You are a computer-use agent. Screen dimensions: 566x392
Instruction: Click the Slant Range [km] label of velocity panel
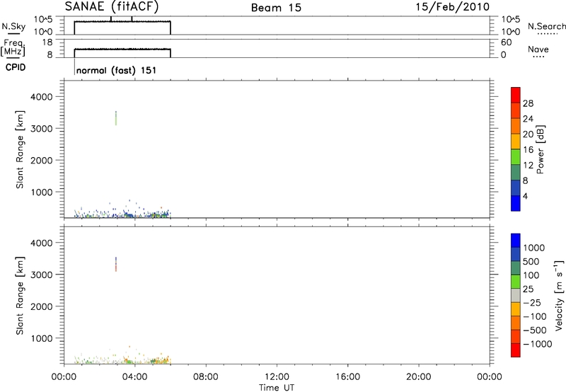(20, 296)
